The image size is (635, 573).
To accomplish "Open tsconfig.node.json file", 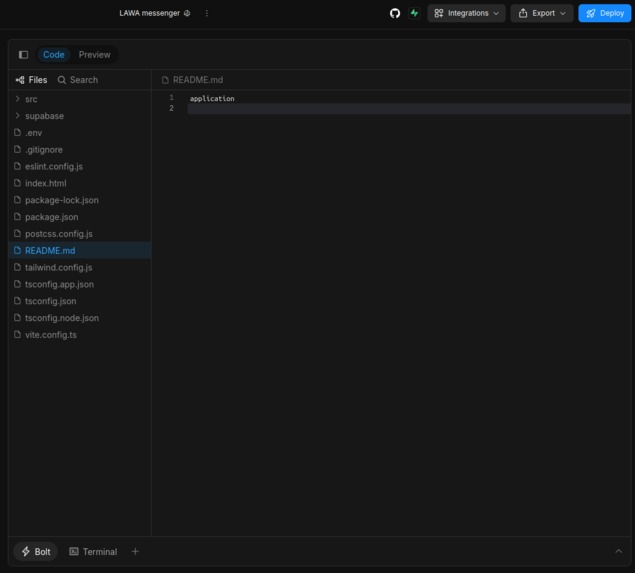I will (x=80, y=318).
